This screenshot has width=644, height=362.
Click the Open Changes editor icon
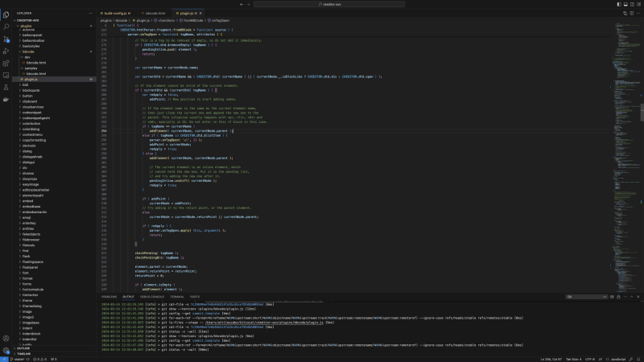click(625, 13)
